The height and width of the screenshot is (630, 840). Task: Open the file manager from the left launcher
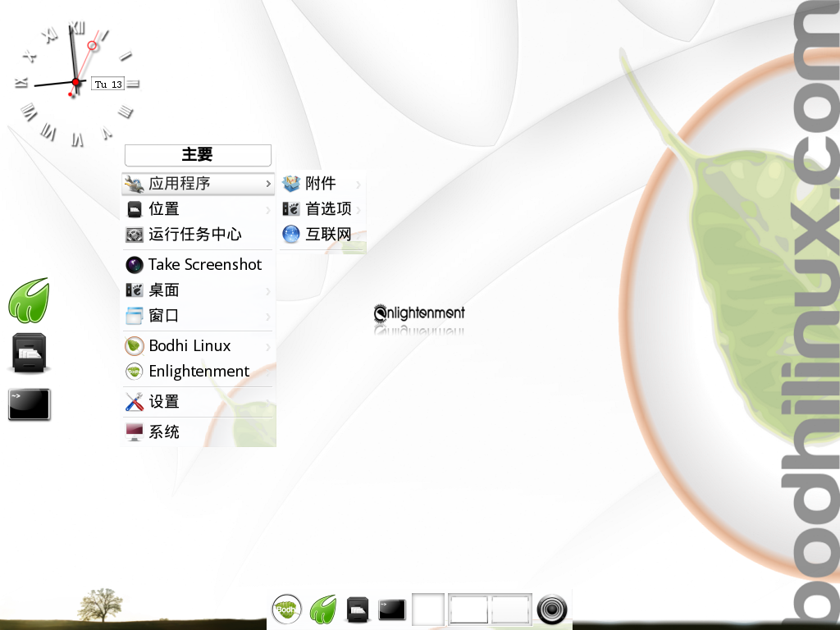(30, 352)
